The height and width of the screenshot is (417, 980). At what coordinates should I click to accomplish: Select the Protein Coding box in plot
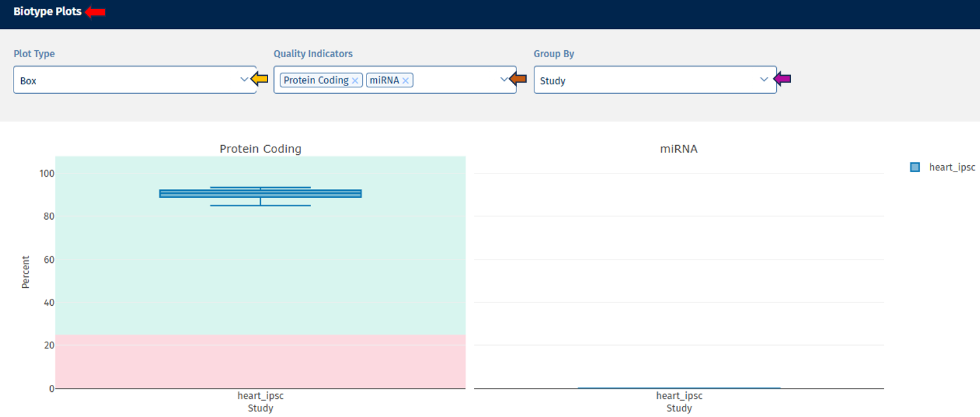tap(260, 193)
